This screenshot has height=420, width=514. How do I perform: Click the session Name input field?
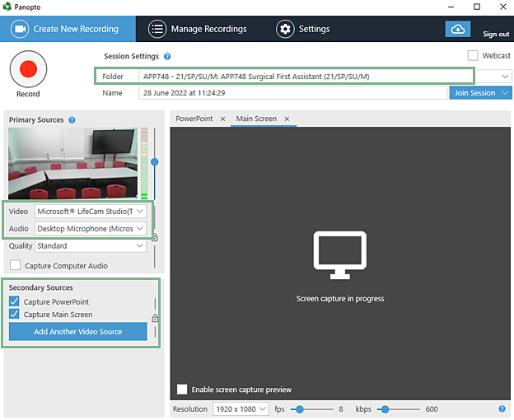pos(292,93)
